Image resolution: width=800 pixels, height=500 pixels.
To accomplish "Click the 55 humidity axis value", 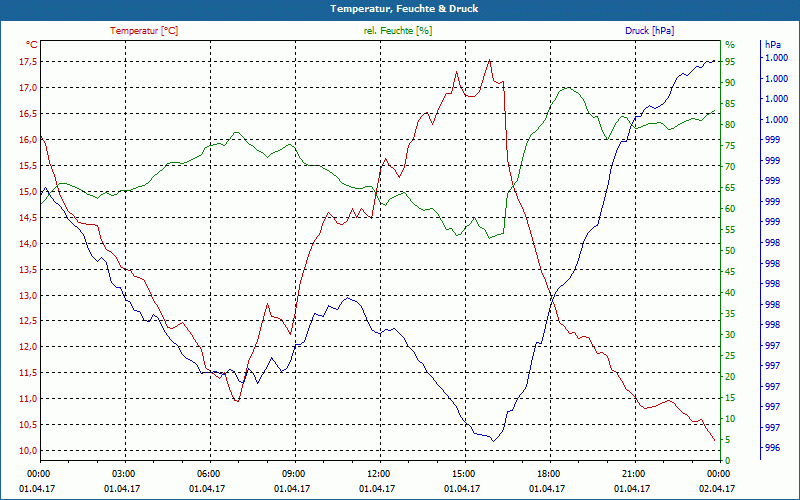I will pyautogui.click(x=730, y=230).
